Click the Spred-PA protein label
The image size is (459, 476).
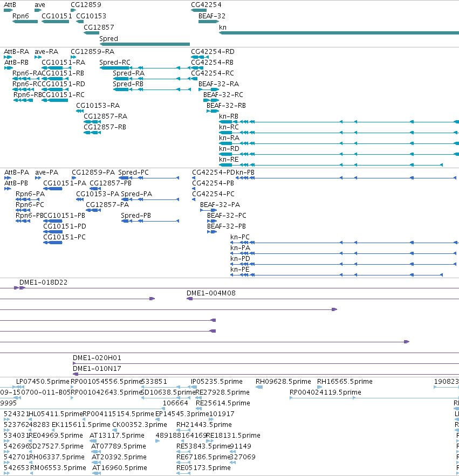click(x=136, y=194)
